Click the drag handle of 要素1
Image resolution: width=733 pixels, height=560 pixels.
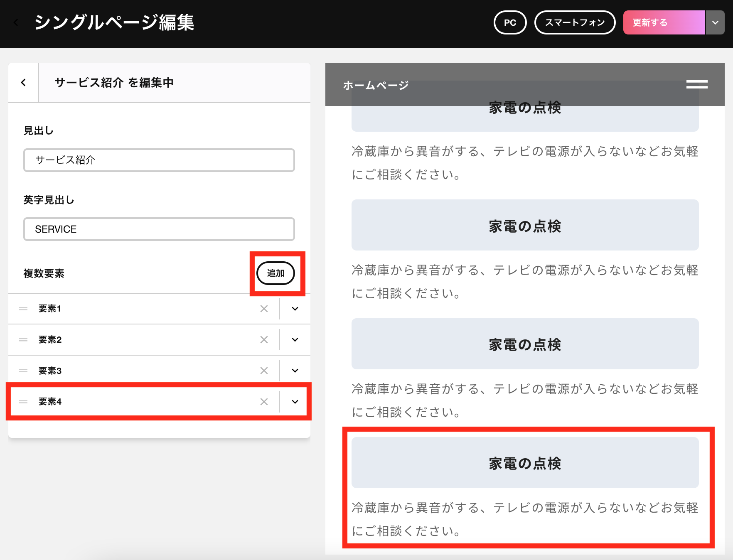pyautogui.click(x=23, y=309)
